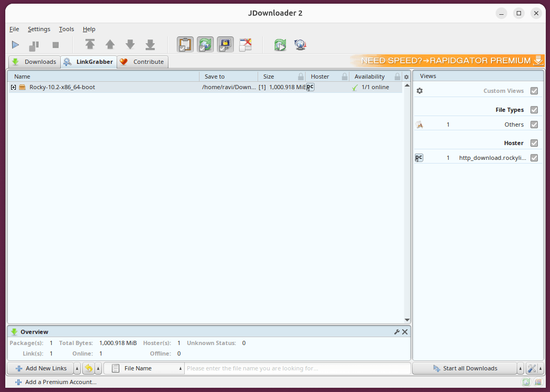Click scrollbar up arrow in link table
Screen dimensions: 550x392
407,85
